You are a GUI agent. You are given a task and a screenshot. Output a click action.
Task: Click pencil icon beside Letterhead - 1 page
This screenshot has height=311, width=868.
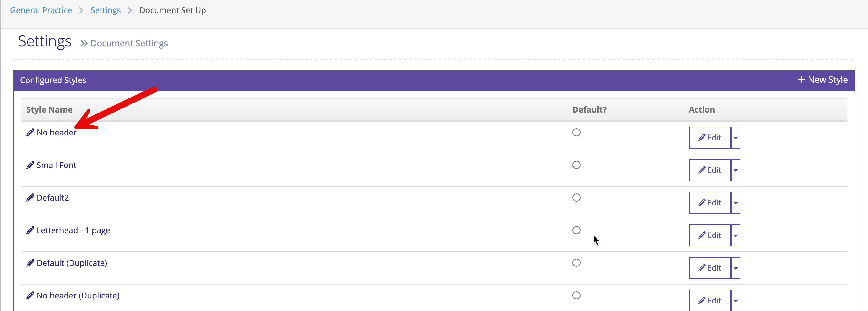pos(30,230)
